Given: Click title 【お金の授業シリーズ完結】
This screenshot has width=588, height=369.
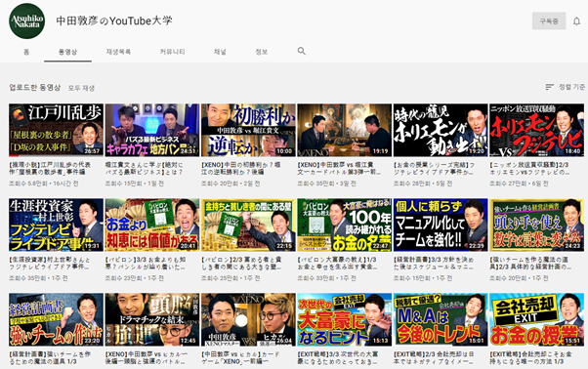Looking at the screenshot, I should click(x=434, y=168).
